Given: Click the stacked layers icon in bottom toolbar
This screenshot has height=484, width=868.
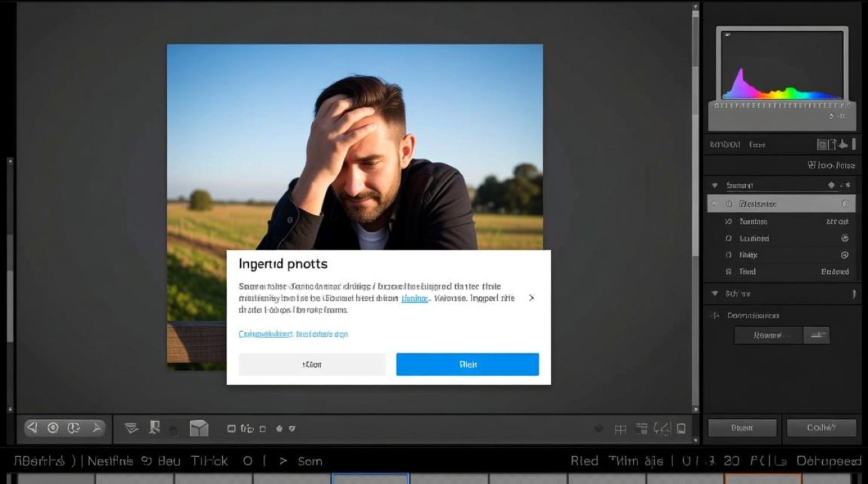Looking at the screenshot, I should [x=132, y=428].
